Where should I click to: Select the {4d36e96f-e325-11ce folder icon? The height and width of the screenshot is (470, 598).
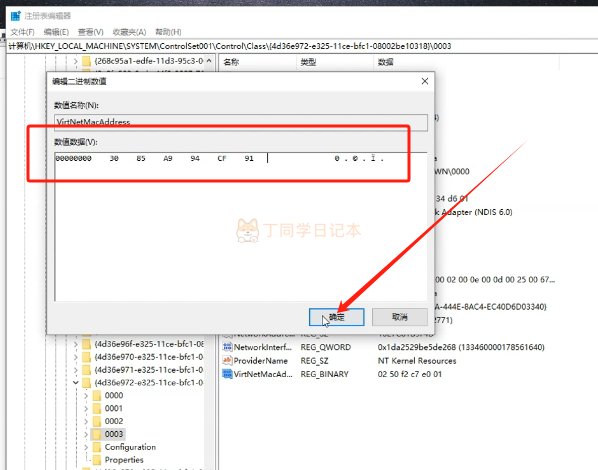[x=87, y=344]
